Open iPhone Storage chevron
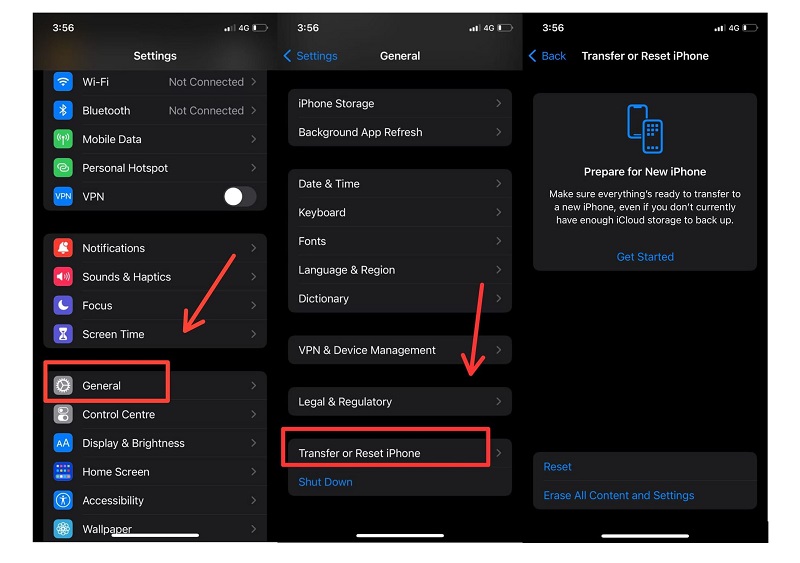Viewport: 800px width, 563px height. (x=498, y=103)
